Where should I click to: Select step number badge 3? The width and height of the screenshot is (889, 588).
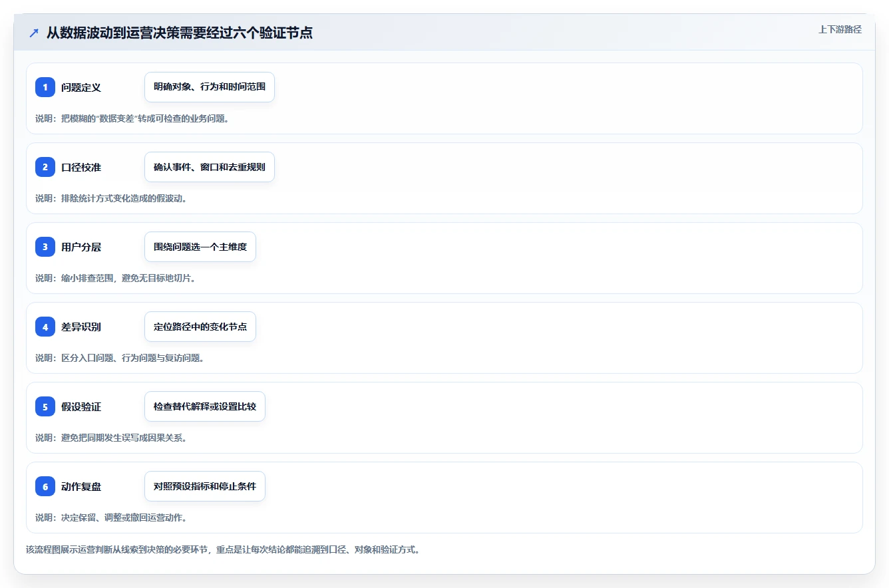tap(45, 247)
